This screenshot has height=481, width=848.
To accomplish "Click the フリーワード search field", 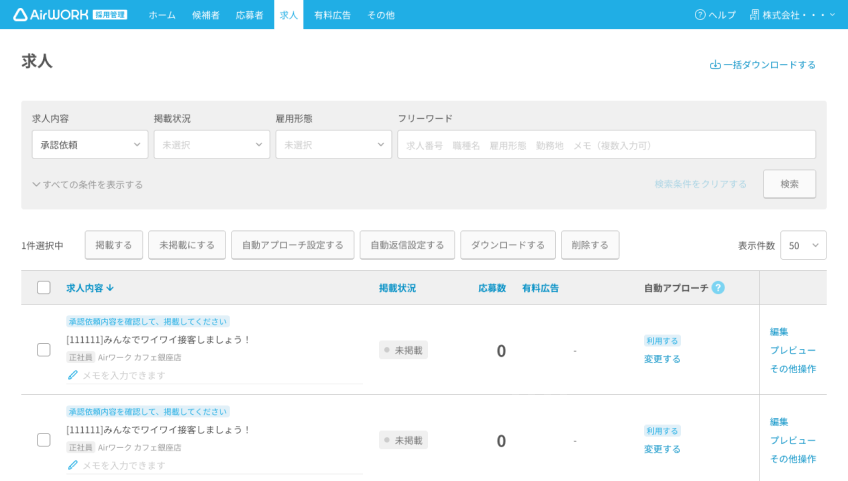I will point(606,144).
